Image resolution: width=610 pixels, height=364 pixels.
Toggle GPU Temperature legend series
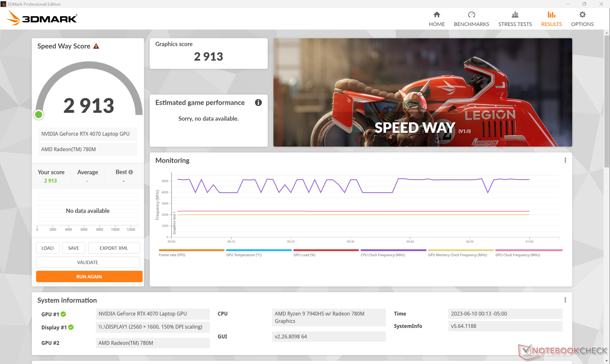[x=244, y=255]
